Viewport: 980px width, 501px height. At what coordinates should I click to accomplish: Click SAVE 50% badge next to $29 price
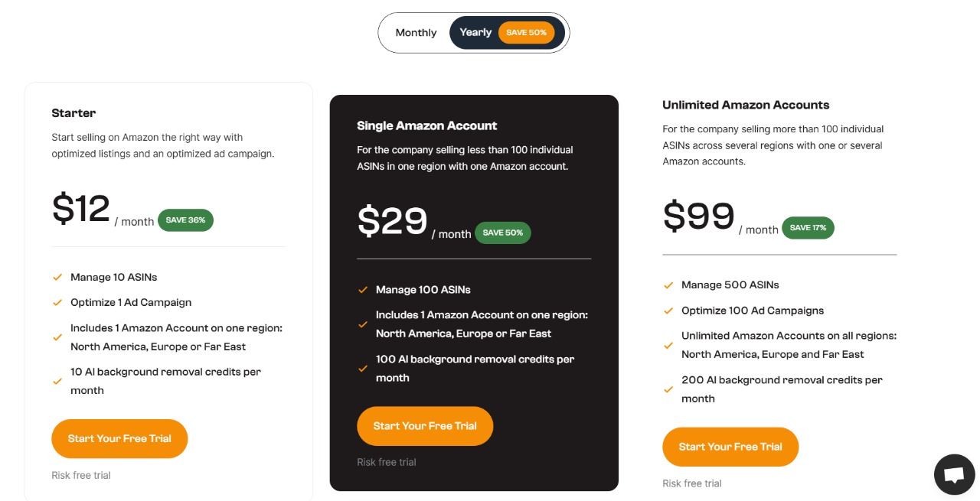point(502,233)
